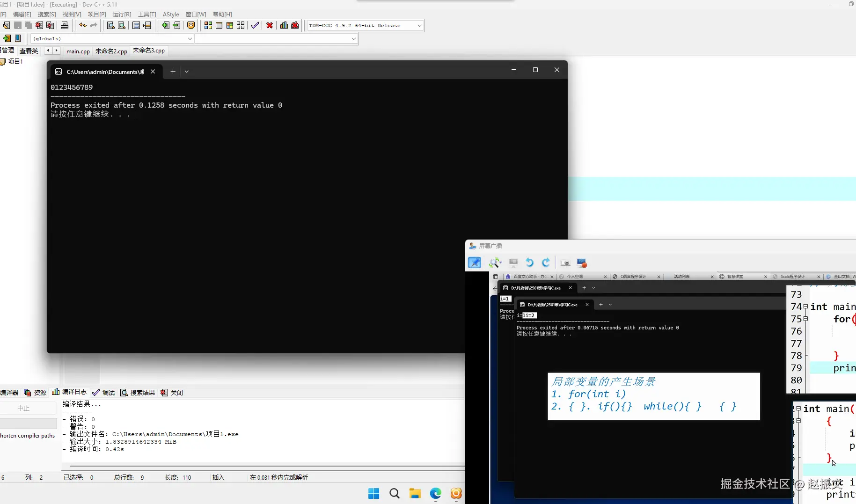Click the Close file toolbar icon
Viewport: 856px width, 504px height.
(x=39, y=25)
